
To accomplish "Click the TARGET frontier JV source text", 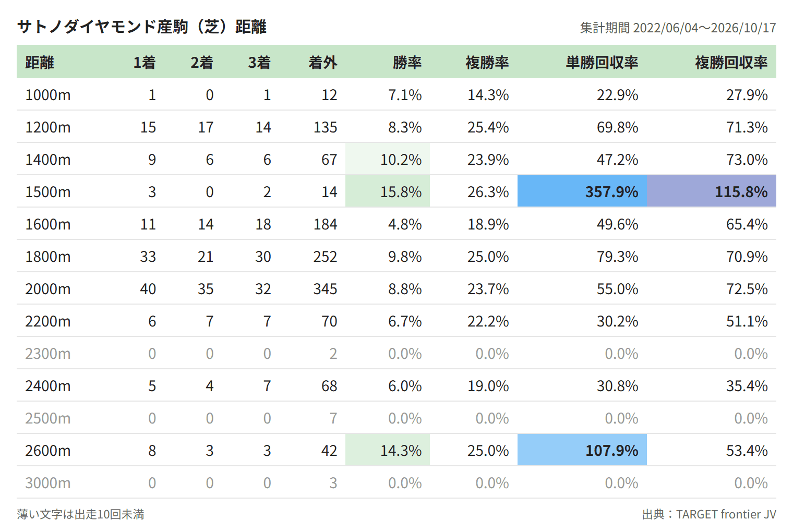I will 726,514.
